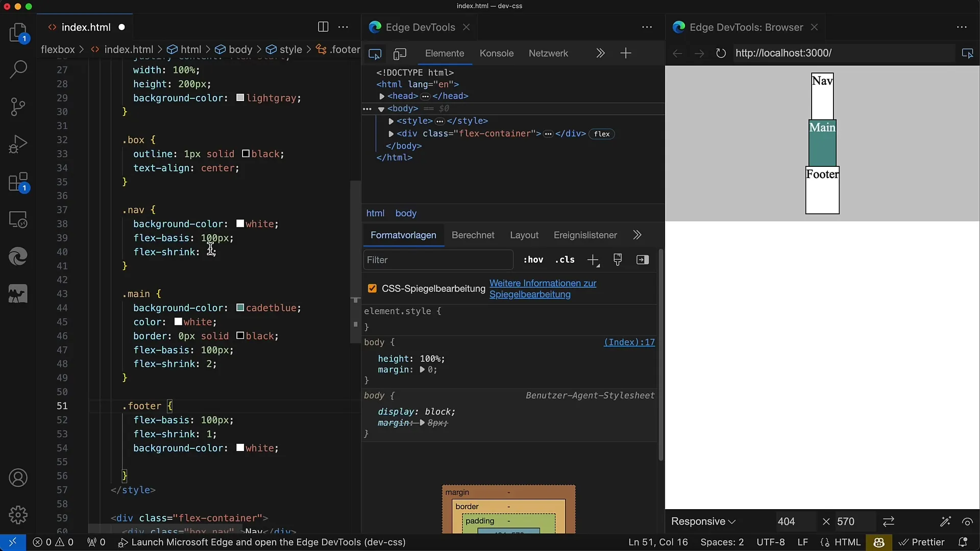Open the remote window indicator
Screen dimensions: 980x551
(13, 542)
